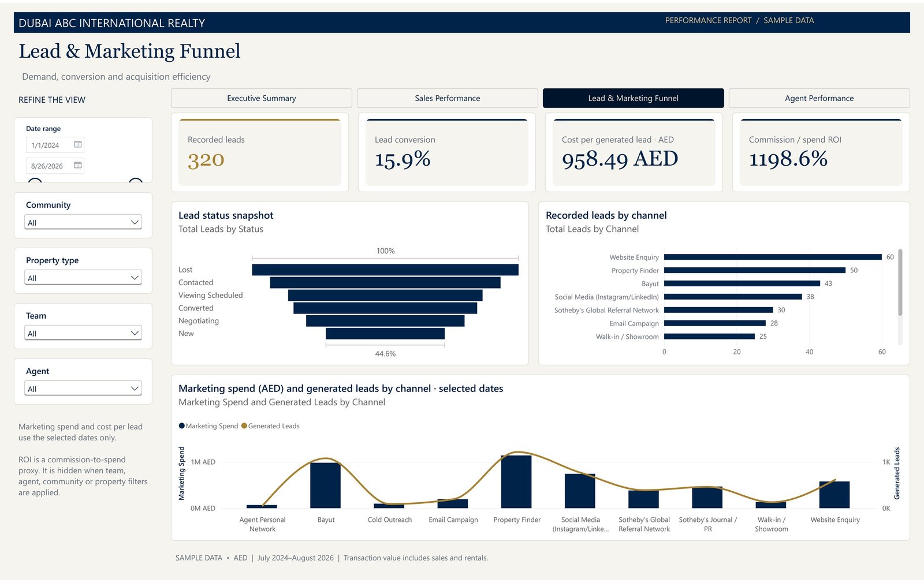924x583 pixels.
Task: Click the Social Media (Instagram/LinkedIn) leads bar
Action: coord(733,297)
